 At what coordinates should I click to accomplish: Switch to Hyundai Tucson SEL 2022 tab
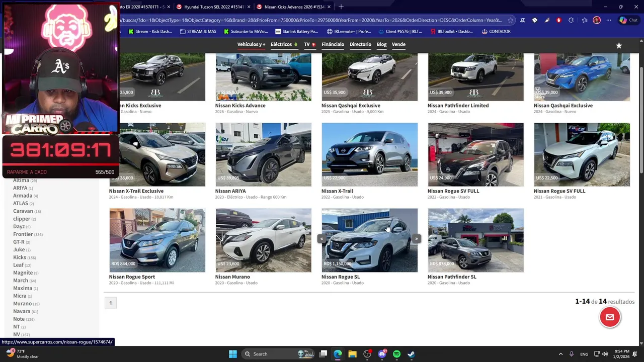click(214, 7)
